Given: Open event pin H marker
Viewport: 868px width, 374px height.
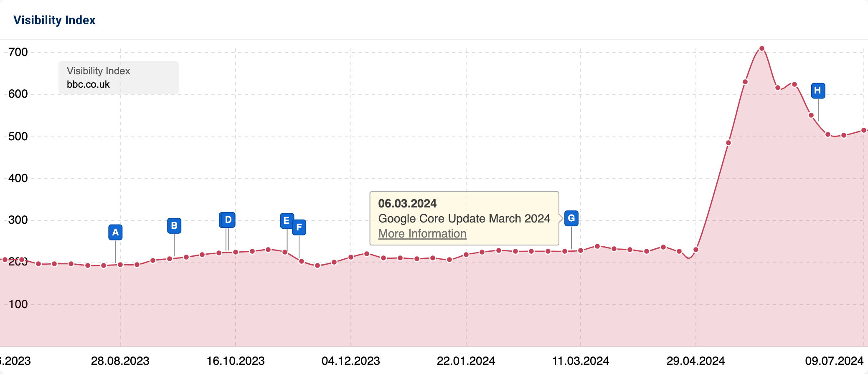Looking at the screenshot, I should click(818, 91).
